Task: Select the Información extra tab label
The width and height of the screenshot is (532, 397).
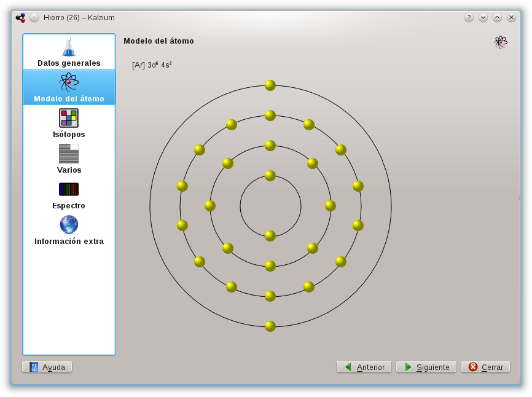Action: (69, 242)
